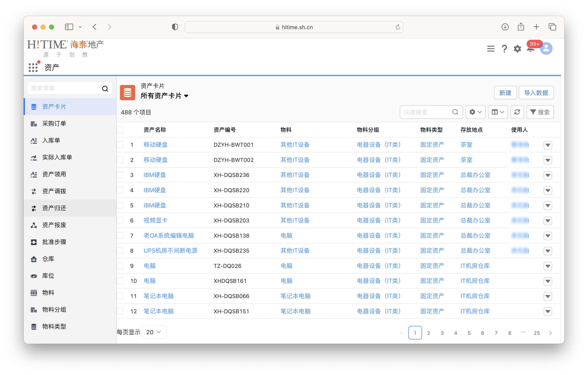The height and width of the screenshot is (375, 588).
Task: Check row 6 checkbox for 视频显卡
Action: tap(120, 220)
